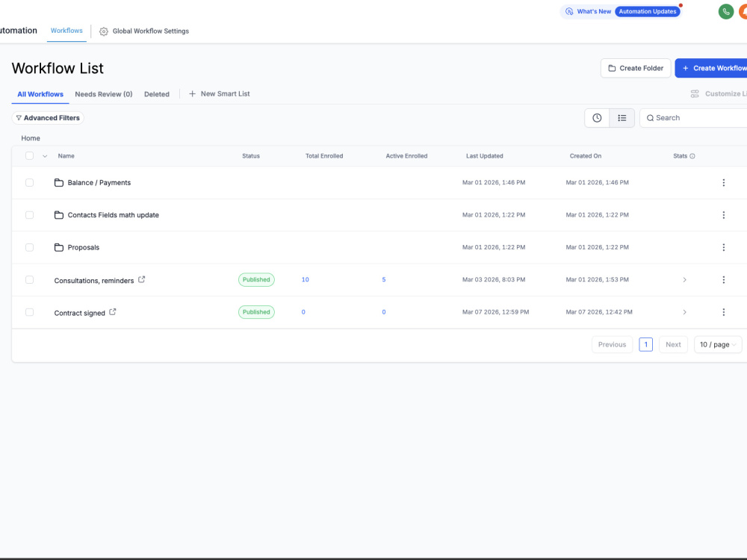
Task: Open more options for Balance / Payments
Action: 723,183
